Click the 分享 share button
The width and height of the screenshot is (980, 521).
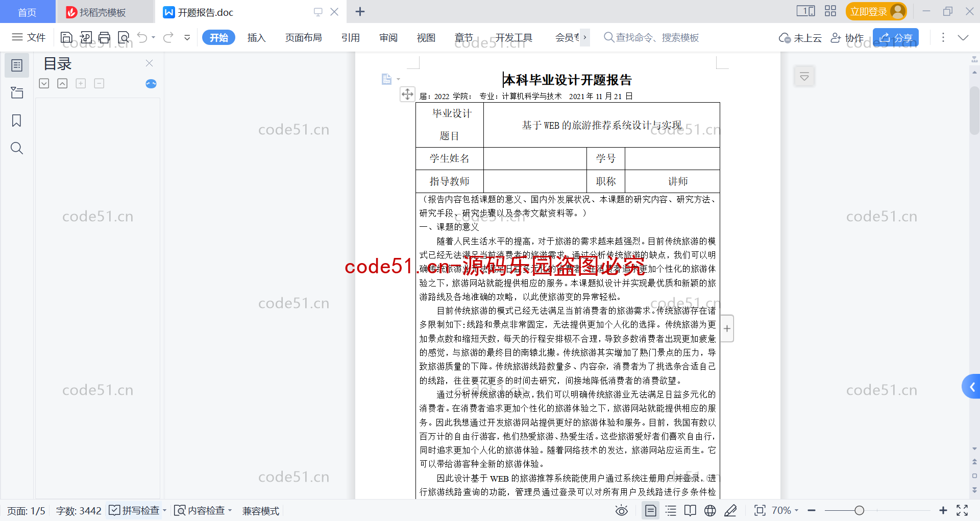pos(896,37)
